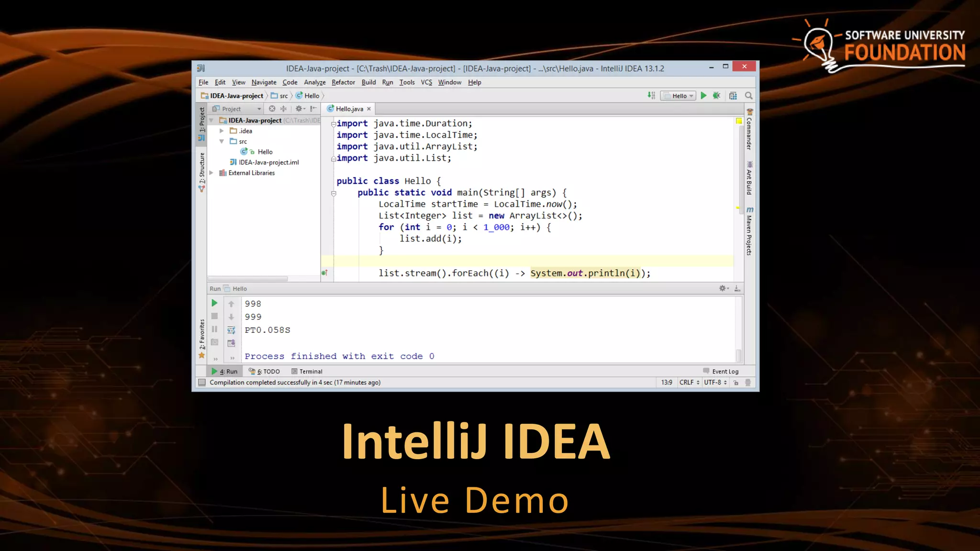Open the Refactor menu
Viewport: 980px width, 551px height.
click(343, 82)
